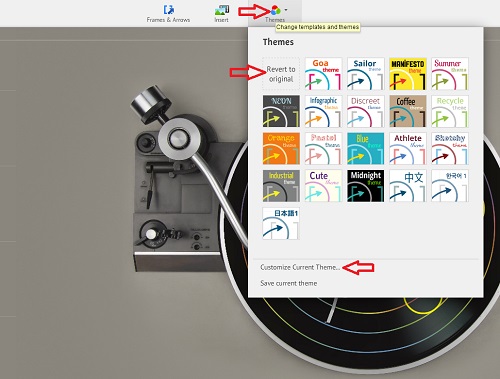The height and width of the screenshot is (379, 500).
Task: Apply the Blue theme
Action: pyautogui.click(x=366, y=148)
